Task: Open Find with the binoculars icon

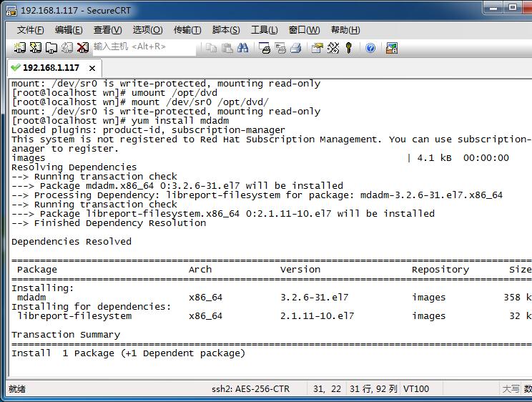Action: coord(242,48)
